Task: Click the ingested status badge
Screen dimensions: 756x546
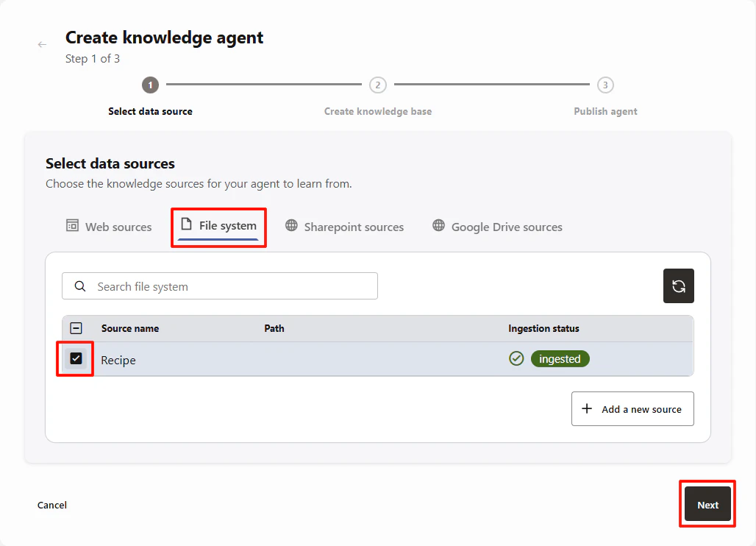Action: tap(560, 359)
